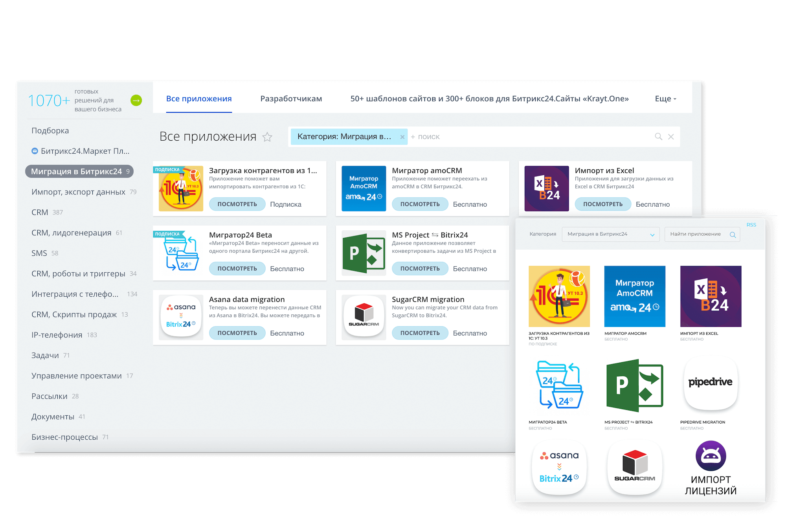Open the Asana tile in the mobile panel
Screen dimensions: 786x532
pyautogui.click(x=559, y=468)
